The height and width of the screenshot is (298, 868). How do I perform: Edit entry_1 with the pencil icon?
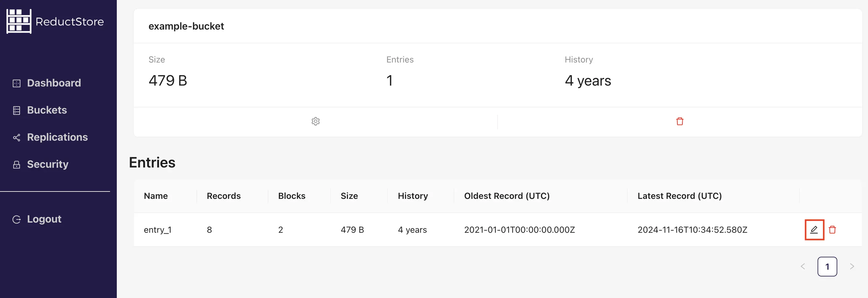tap(814, 230)
